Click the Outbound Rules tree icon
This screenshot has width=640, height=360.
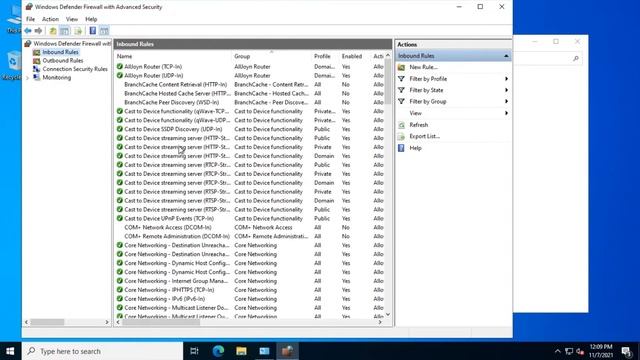coord(36,61)
